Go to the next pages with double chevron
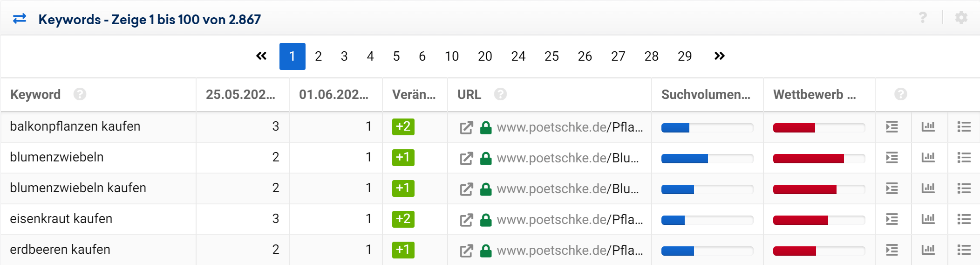Image resolution: width=980 pixels, height=265 pixels. [719, 56]
